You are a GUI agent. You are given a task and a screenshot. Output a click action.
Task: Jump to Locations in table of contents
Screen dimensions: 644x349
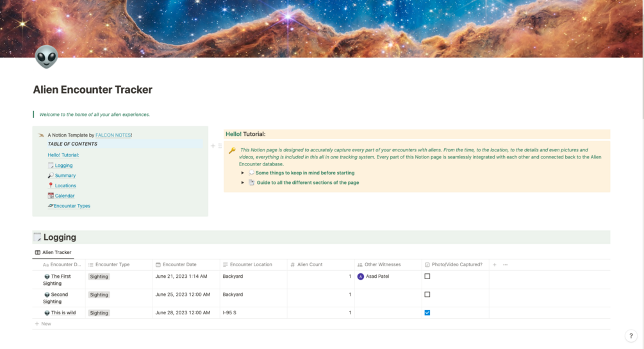(x=65, y=185)
